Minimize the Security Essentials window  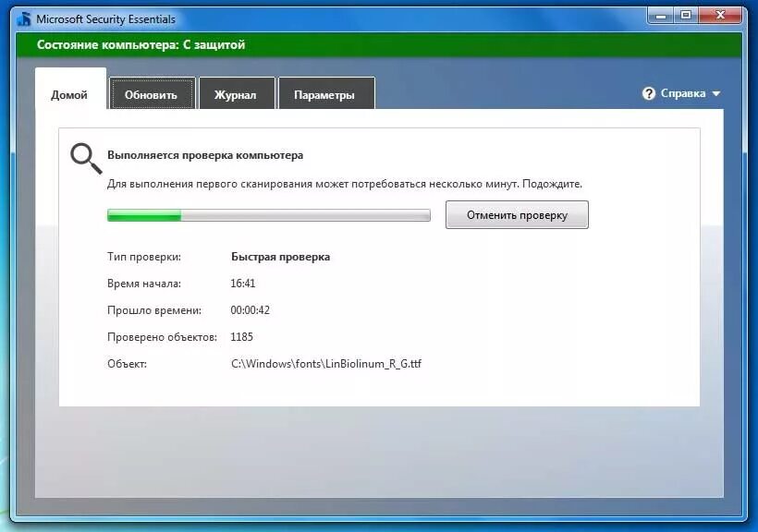[x=661, y=16]
